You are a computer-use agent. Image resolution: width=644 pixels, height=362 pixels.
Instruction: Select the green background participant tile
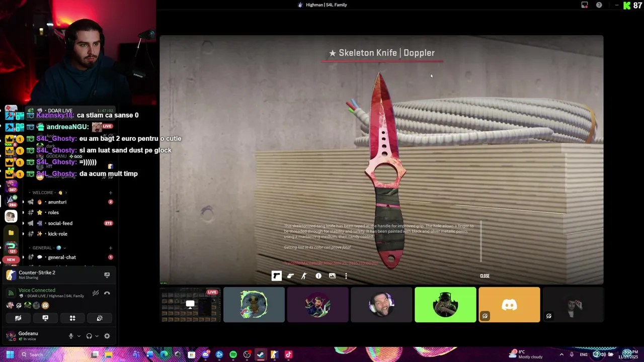pyautogui.click(x=445, y=304)
